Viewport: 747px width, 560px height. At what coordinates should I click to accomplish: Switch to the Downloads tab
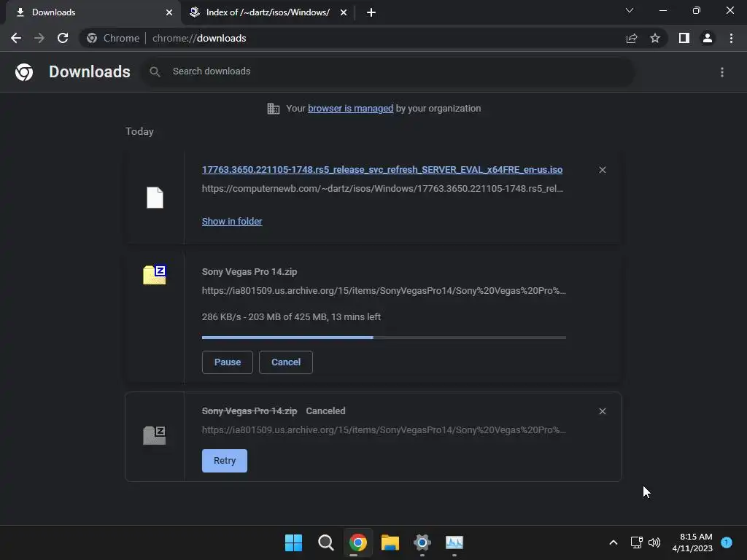pyautogui.click(x=90, y=12)
